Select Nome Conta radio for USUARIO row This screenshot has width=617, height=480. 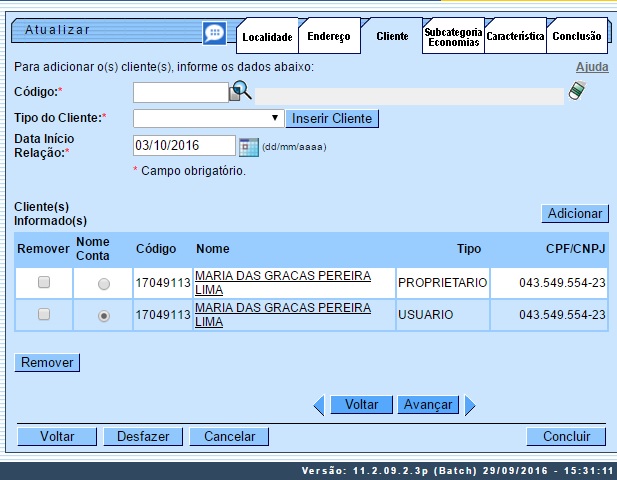103,315
